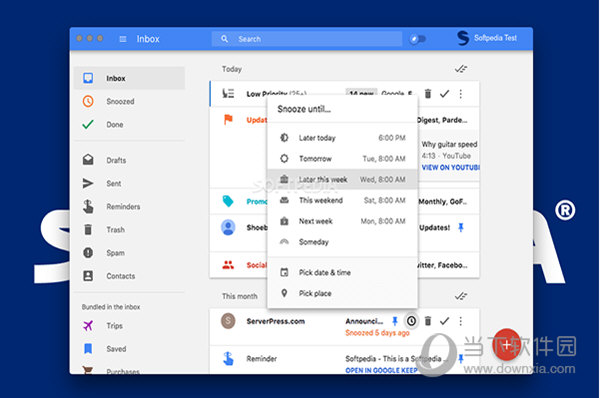Toggle the pin on the Updates! email
600x398 pixels.
point(461,228)
